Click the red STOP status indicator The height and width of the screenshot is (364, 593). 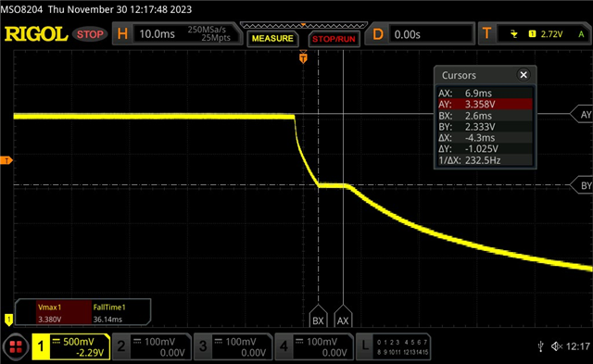pos(90,34)
